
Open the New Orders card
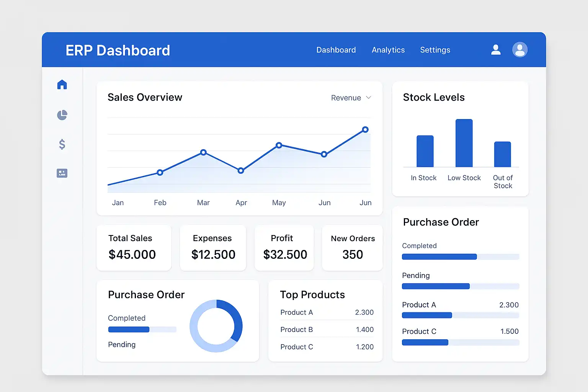coord(353,248)
